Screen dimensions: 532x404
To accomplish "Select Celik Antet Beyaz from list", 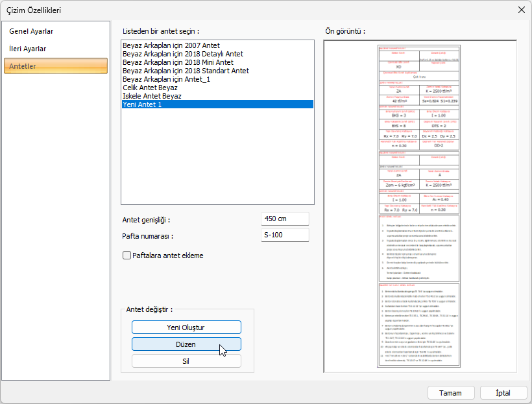I will [x=150, y=88].
